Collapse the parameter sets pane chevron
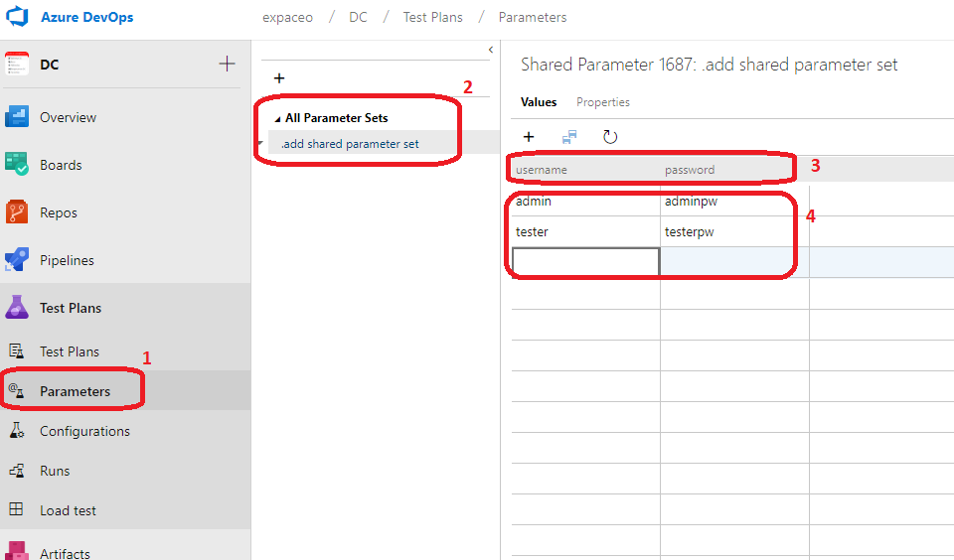This screenshot has width=954, height=560. tap(490, 50)
